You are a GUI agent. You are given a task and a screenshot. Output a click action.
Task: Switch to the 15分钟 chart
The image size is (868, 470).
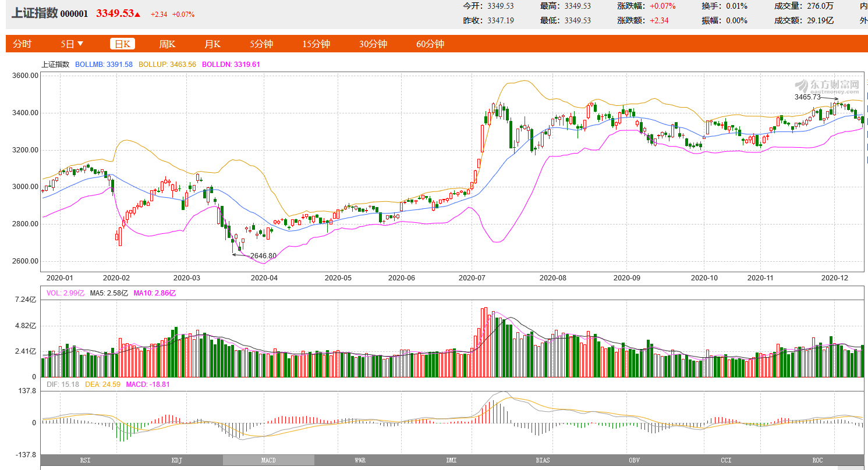click(x=316, y=44)
